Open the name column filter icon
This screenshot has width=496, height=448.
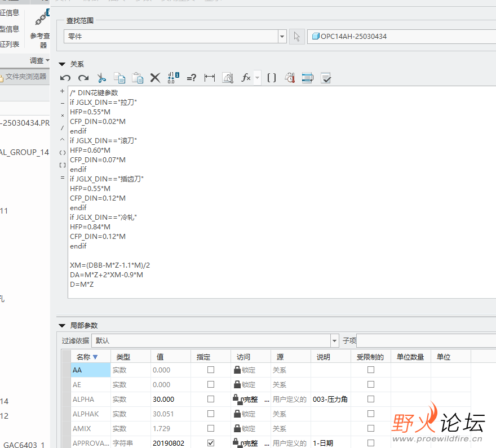tap(95, 357)
